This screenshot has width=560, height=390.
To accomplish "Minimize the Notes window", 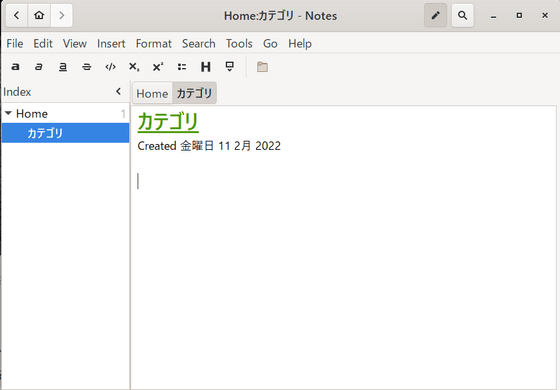I will point(494,16).
